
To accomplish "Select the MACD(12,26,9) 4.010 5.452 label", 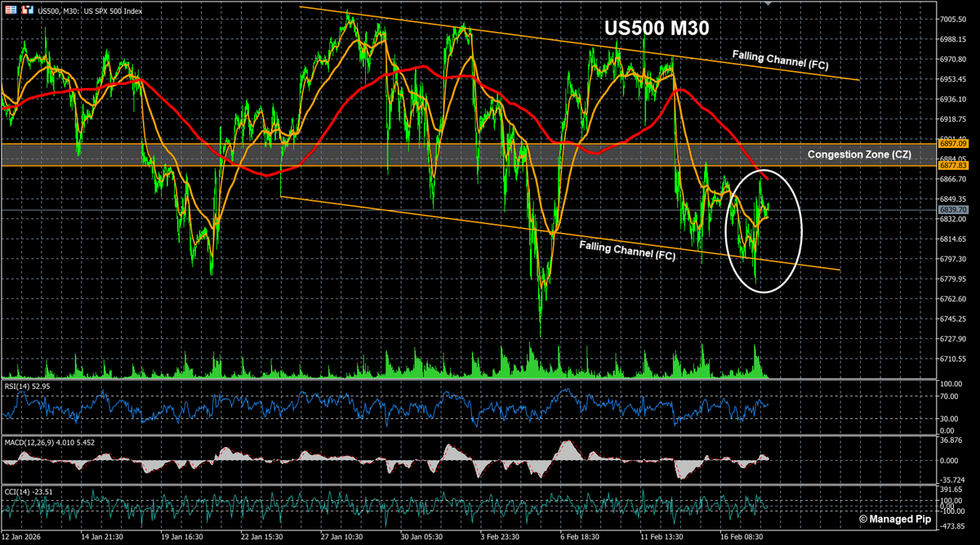I will tap(49, 442).
